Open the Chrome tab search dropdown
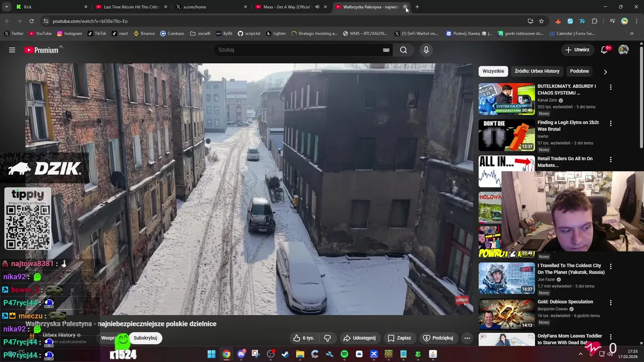 pos(7,7)
